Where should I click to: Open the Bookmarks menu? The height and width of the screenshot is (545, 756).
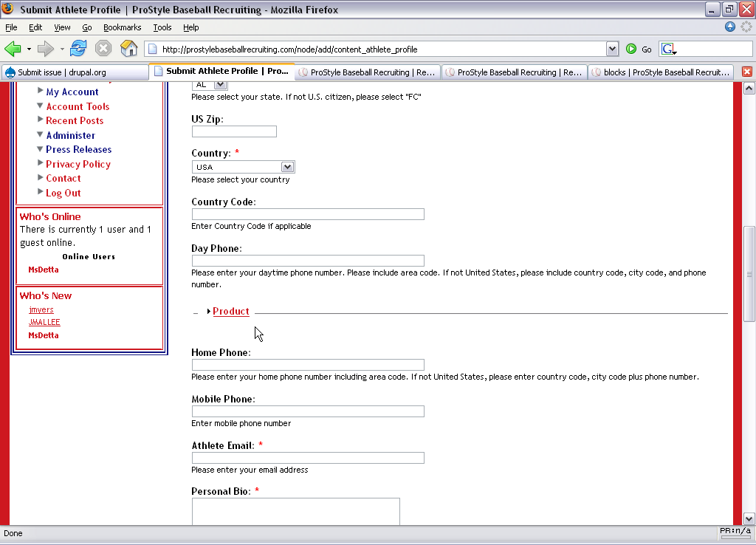pos(122,27)
